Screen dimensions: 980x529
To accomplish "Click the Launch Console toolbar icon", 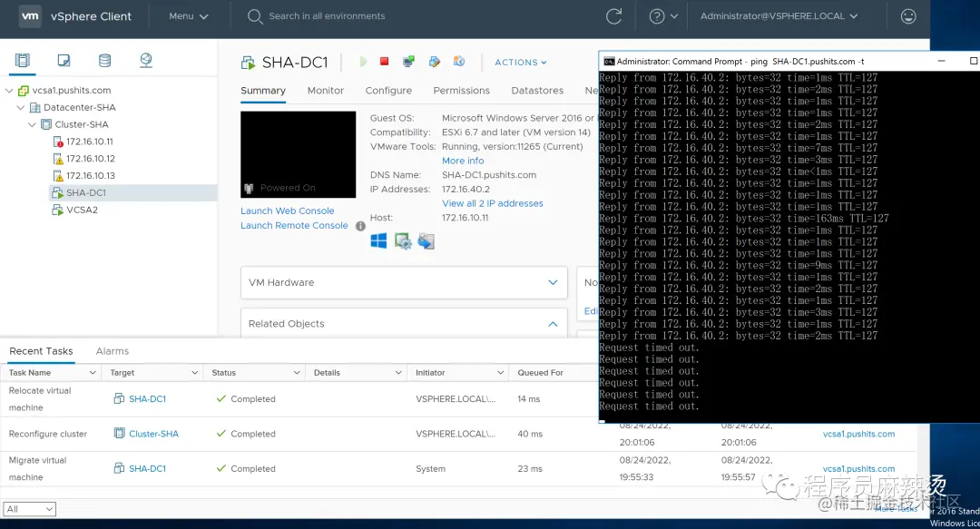I will [408, 62].
